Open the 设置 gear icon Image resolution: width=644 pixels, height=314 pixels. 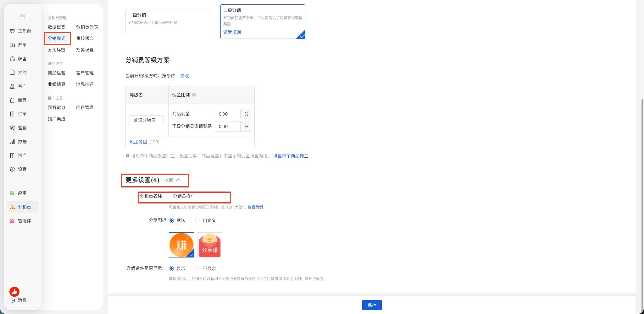pos(12,169)
